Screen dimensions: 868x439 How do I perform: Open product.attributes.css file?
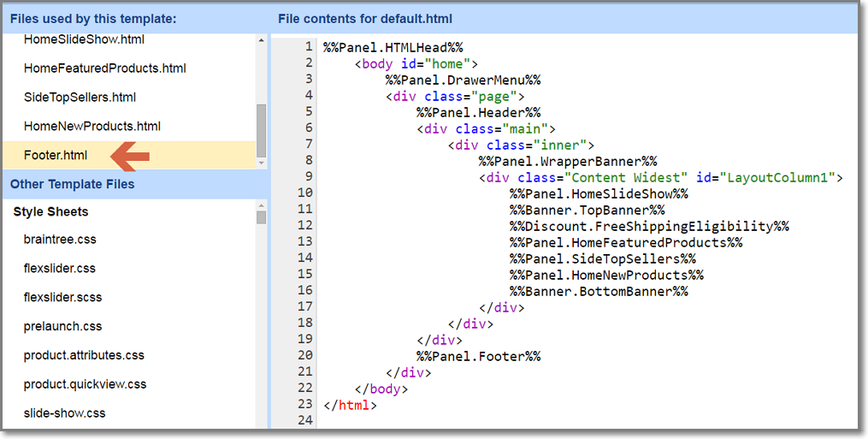point(84,356)
